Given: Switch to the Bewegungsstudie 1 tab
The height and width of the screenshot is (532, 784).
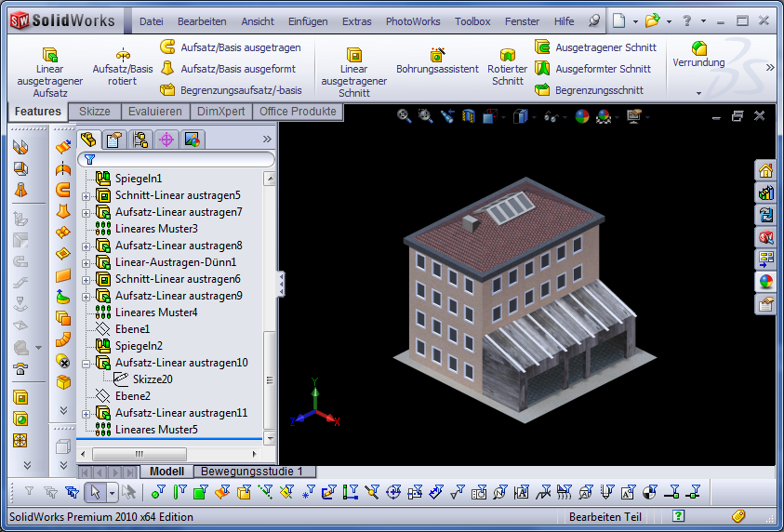Looking at the screenshot, I should click(x=253, y=472).
